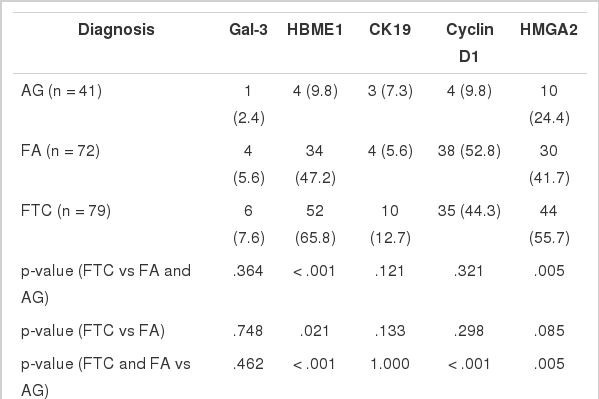Click the Diagnosis column header
599x399 pixels.
pos(116,29)
